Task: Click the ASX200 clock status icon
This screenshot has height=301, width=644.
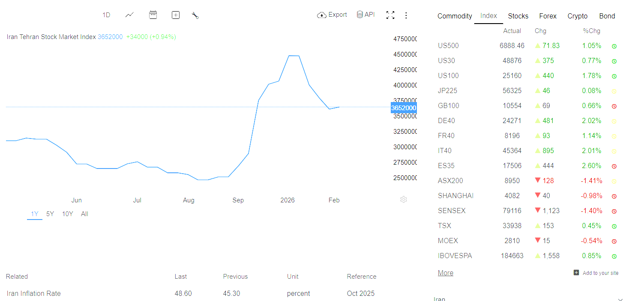Action: click(x=614, y=181)
